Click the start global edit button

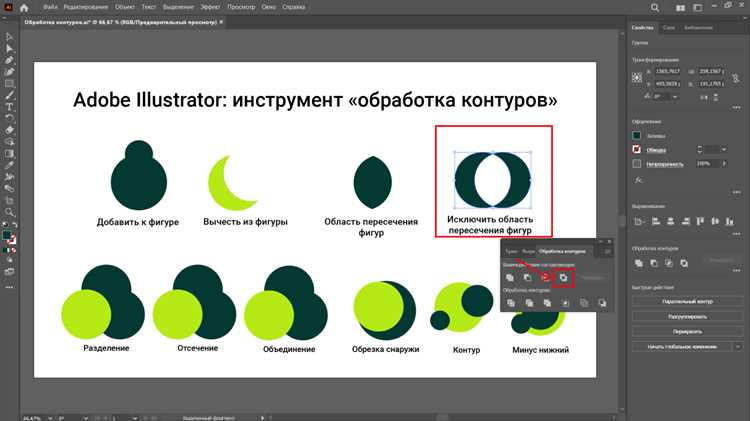coord(682,346)
